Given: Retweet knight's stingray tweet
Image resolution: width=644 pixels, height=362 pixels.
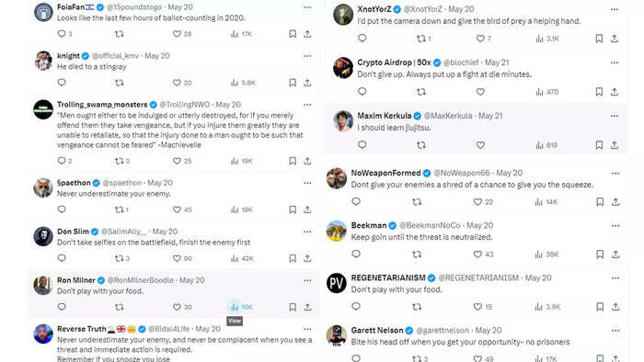Looking at the screenshot, I should coord(119,83).
